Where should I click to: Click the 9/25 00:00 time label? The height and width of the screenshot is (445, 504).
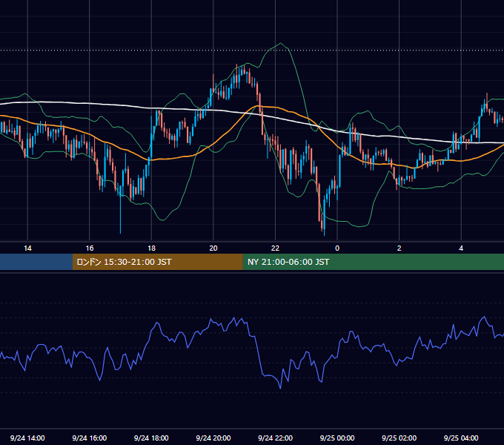337,438
